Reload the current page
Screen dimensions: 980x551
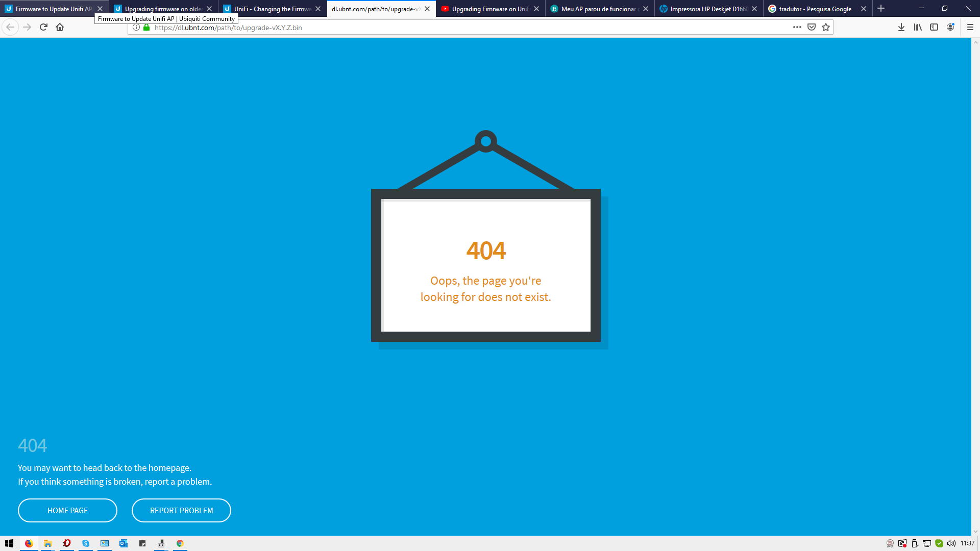(43, 27)
